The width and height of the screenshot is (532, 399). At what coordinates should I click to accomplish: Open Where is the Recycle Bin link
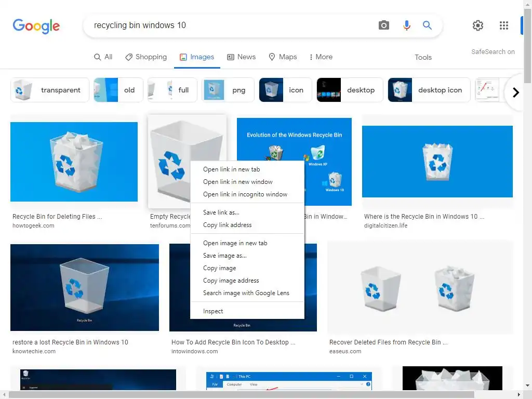click(424, 217)
